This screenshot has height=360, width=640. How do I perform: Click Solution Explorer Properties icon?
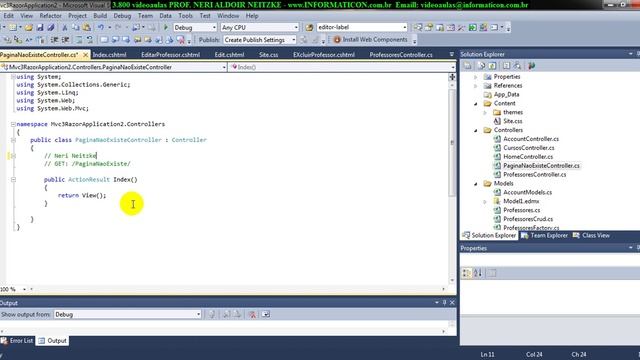click(468, 66)
